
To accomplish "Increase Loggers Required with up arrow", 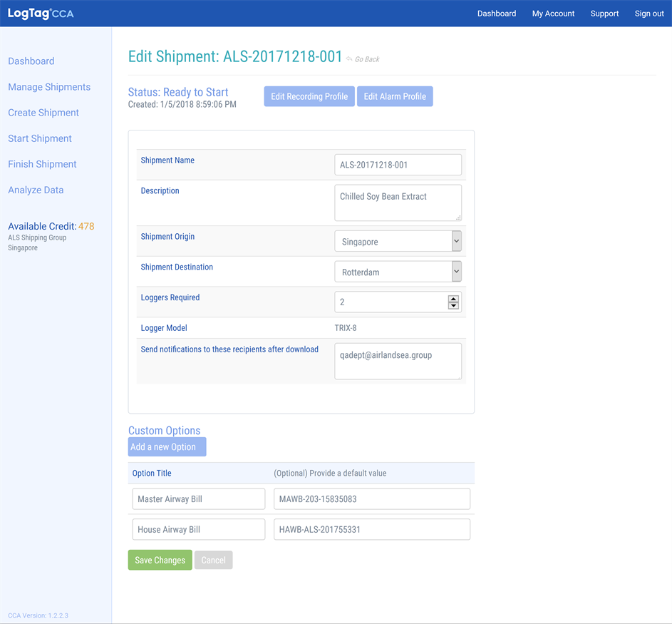I will [453, 298].
